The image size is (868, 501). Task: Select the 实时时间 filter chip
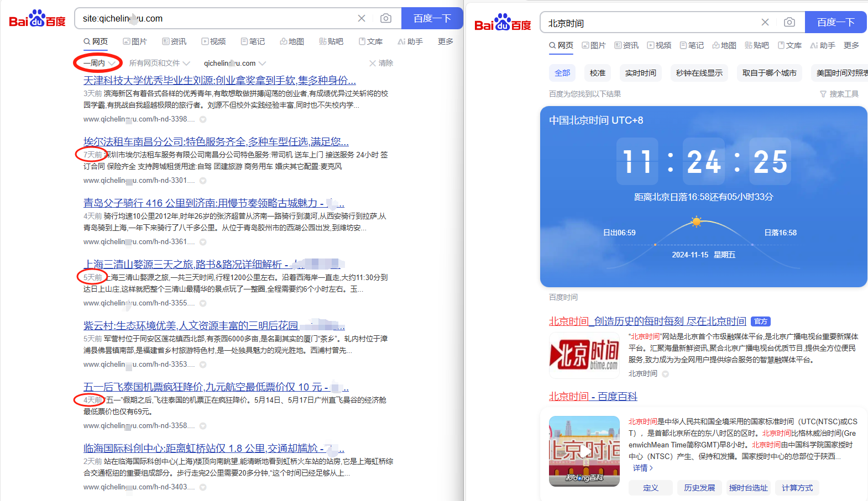point(641,73)
